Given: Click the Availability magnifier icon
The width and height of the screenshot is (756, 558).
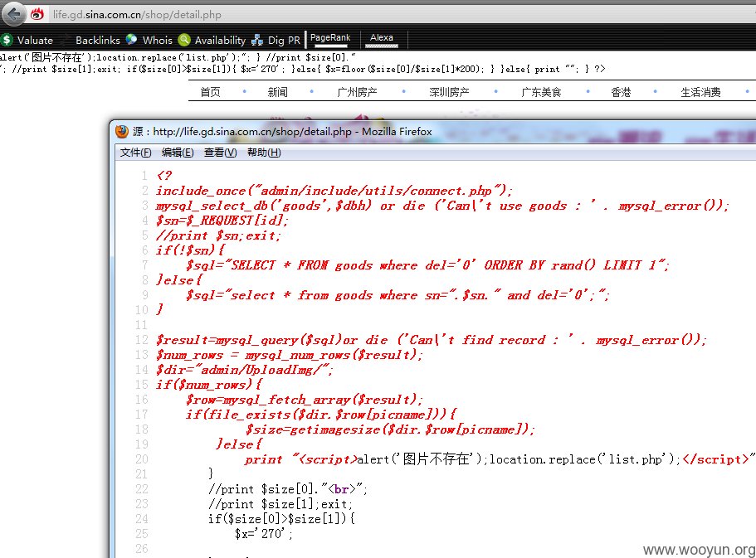Looking at the screenshot, I should coord(183,40).
